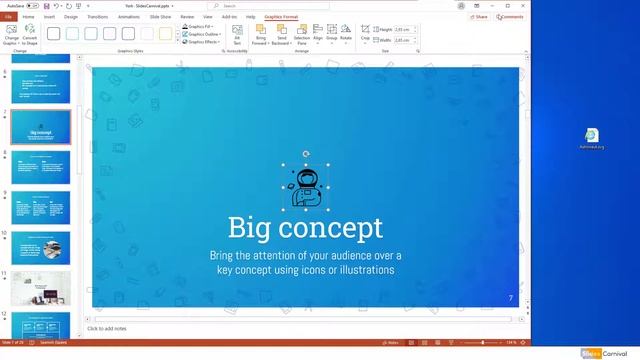Click the Change Graphic button
The width and height of the screenshot is (640, 360).
[x=11, y=34]
